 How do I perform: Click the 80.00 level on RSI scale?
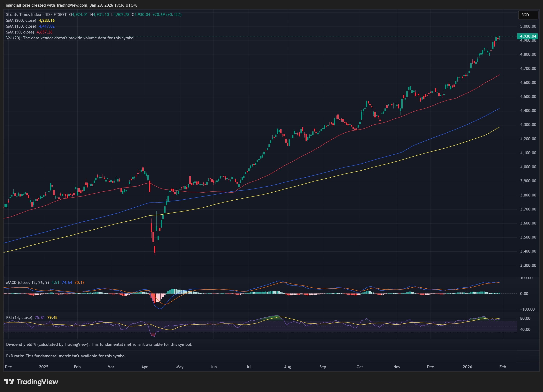tap(525, 318)
